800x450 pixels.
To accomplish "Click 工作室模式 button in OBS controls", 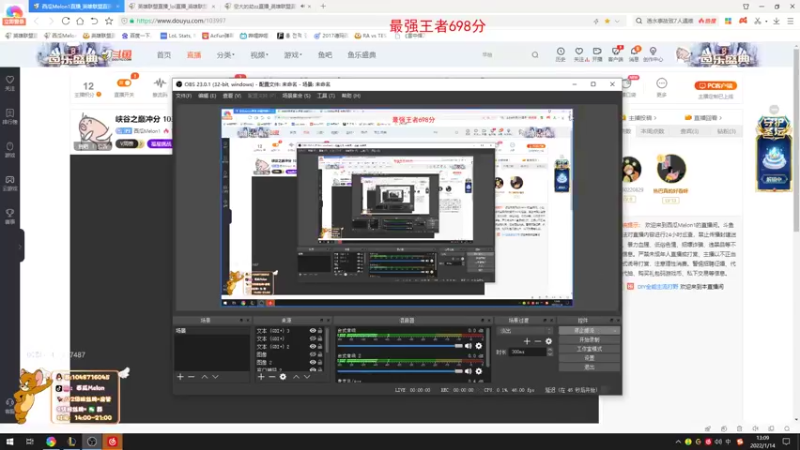I will click(589, 349).
